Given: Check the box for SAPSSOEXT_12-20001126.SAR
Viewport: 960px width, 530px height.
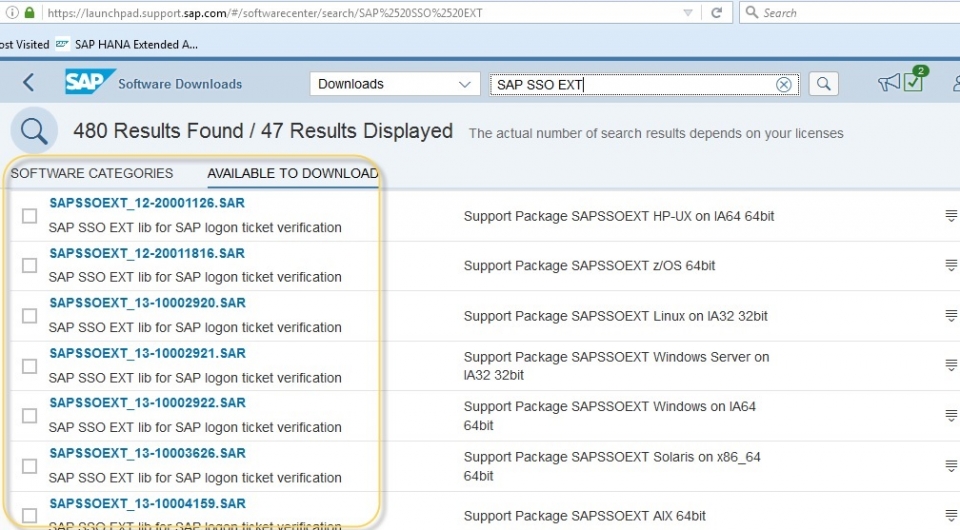Looking at the screenshot, I should [29, 215].
